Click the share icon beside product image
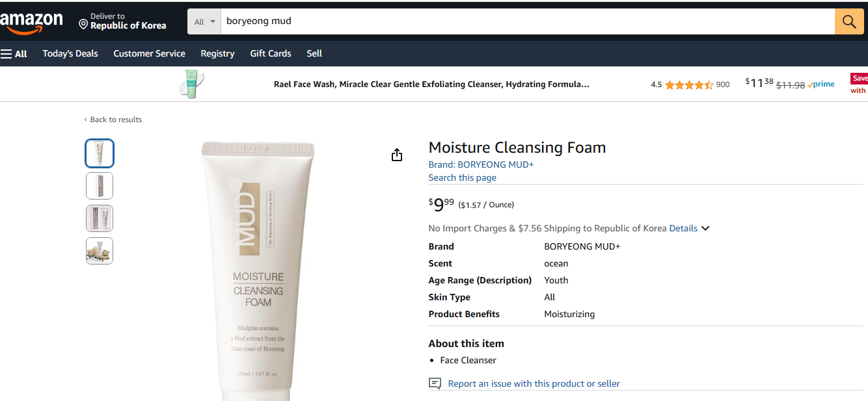The image size is (868, 401). point(397,155)
